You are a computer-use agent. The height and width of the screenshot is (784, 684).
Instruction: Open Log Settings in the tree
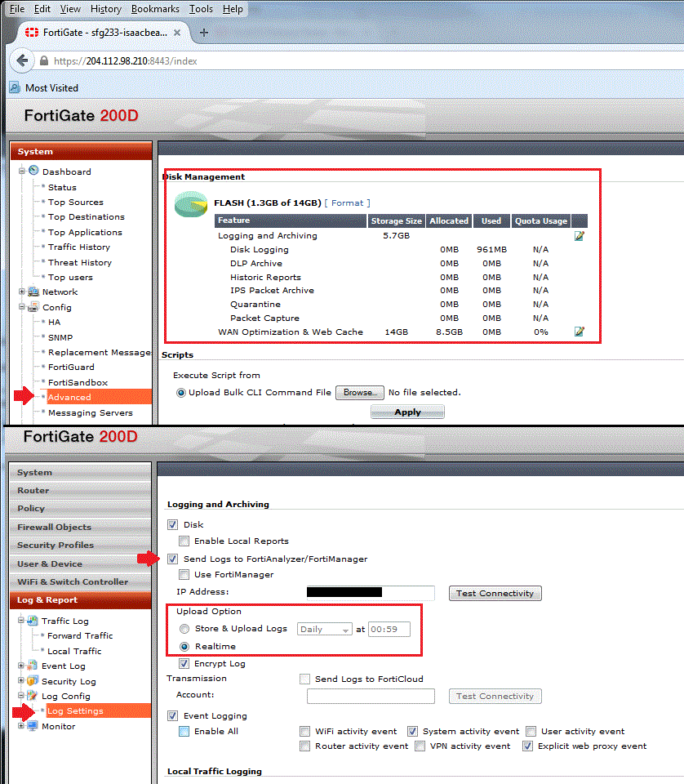click(75, 711)
